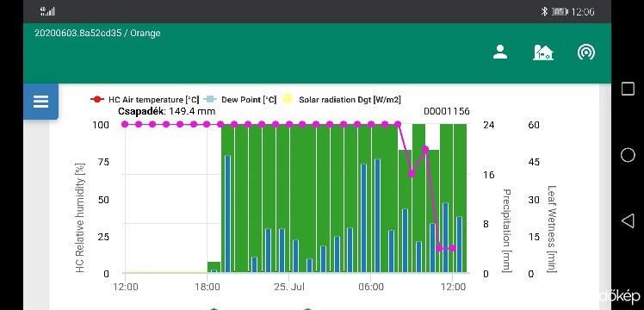Open the farm house icon
This screenshot has height=310, width=644.
(543, 53)
